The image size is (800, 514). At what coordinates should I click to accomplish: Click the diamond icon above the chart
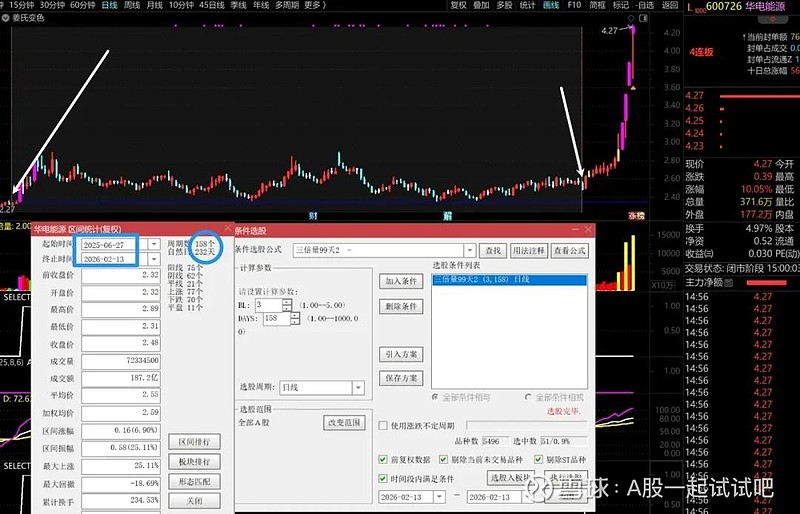tap(631, 18)
